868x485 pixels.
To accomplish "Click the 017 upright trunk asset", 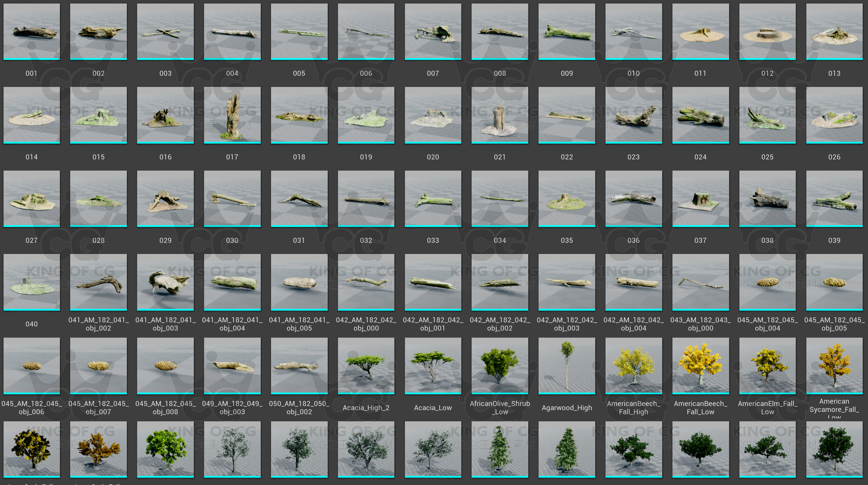I will (232, 115).
